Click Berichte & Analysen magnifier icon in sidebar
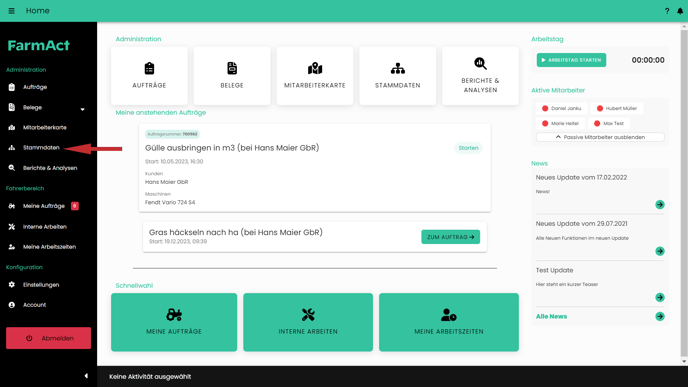Image resolution: width=688 pixels, height=387 pixels. (12, 168)
